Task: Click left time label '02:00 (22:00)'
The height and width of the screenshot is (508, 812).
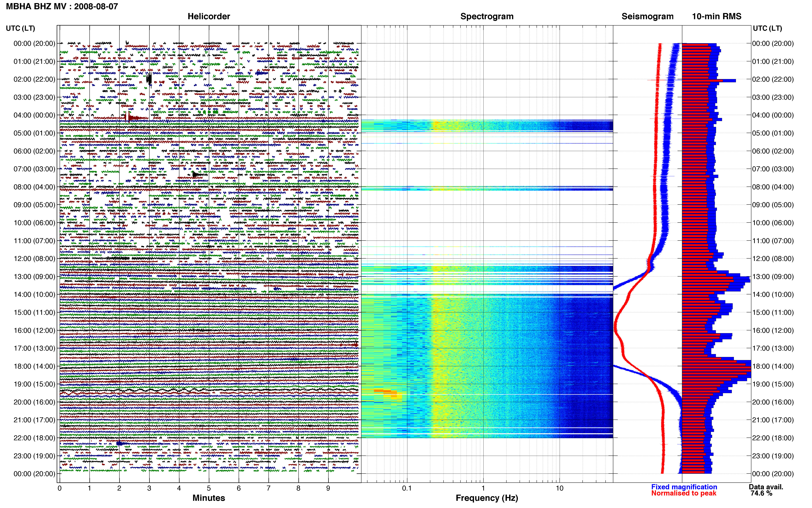Action: tap(34, 79)
